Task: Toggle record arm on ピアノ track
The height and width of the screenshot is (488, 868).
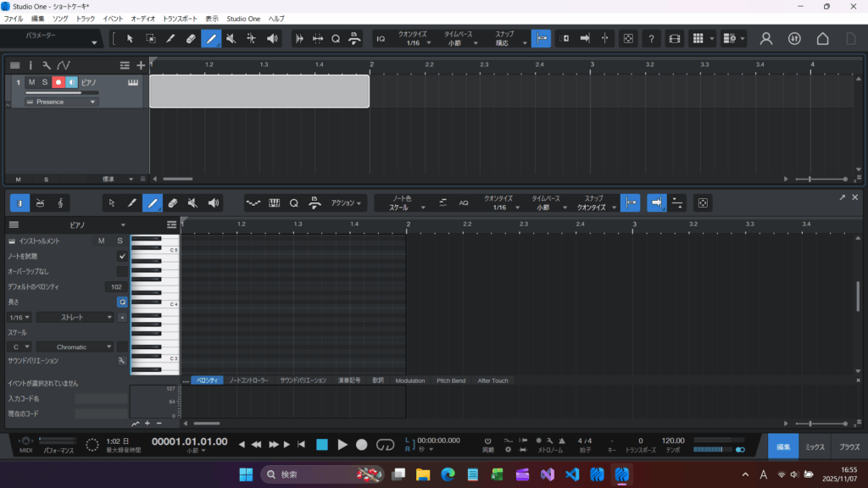Action: pyautogui.click(x=58, y=82)
